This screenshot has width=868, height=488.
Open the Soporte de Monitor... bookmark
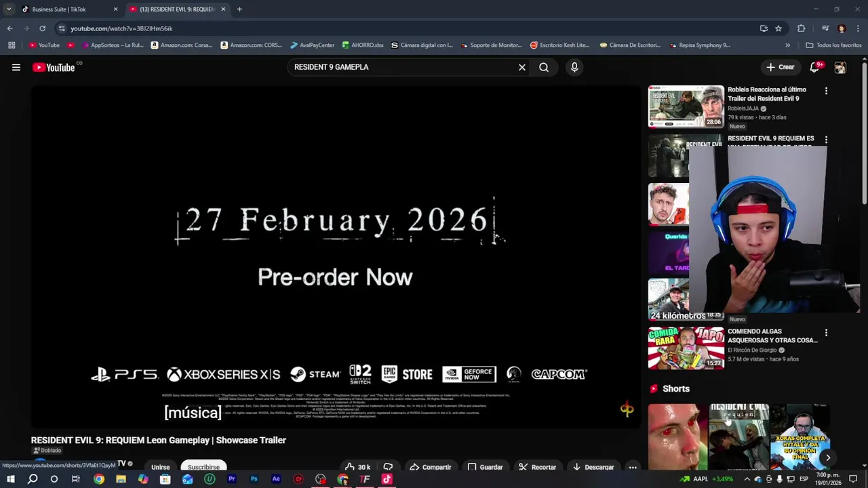[492, 45]
